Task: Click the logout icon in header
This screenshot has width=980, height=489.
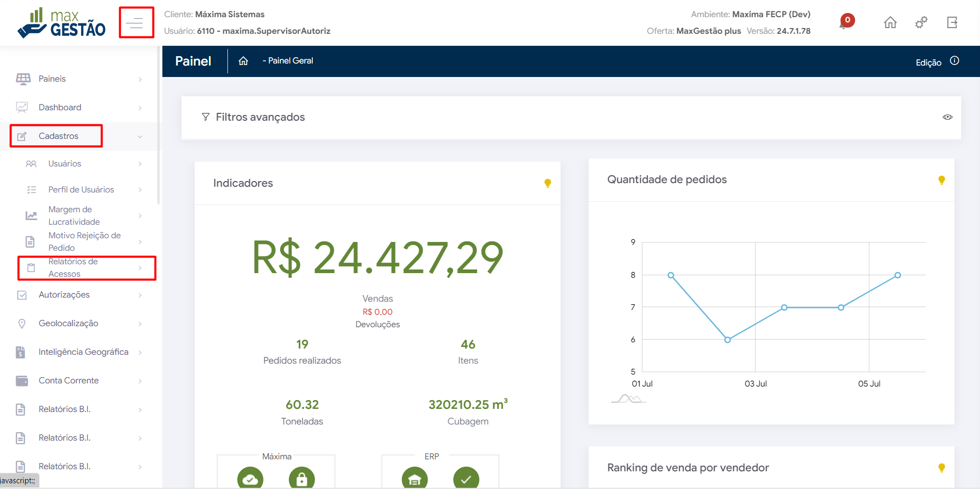Action: pos(952,22)
